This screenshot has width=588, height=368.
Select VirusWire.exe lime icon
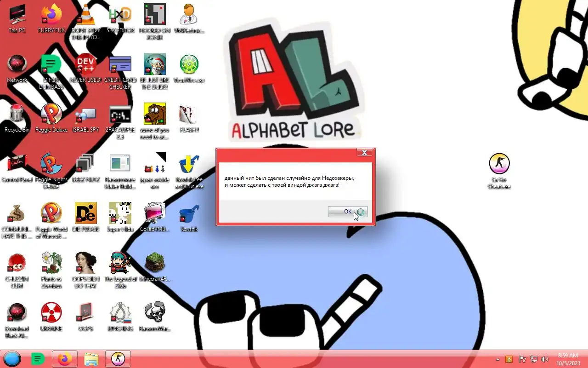point(189,68)
